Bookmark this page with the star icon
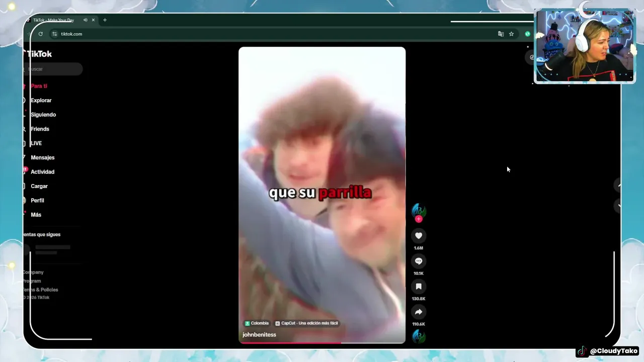Viewport: 644px width, 362px height. (x=511, y=34)
